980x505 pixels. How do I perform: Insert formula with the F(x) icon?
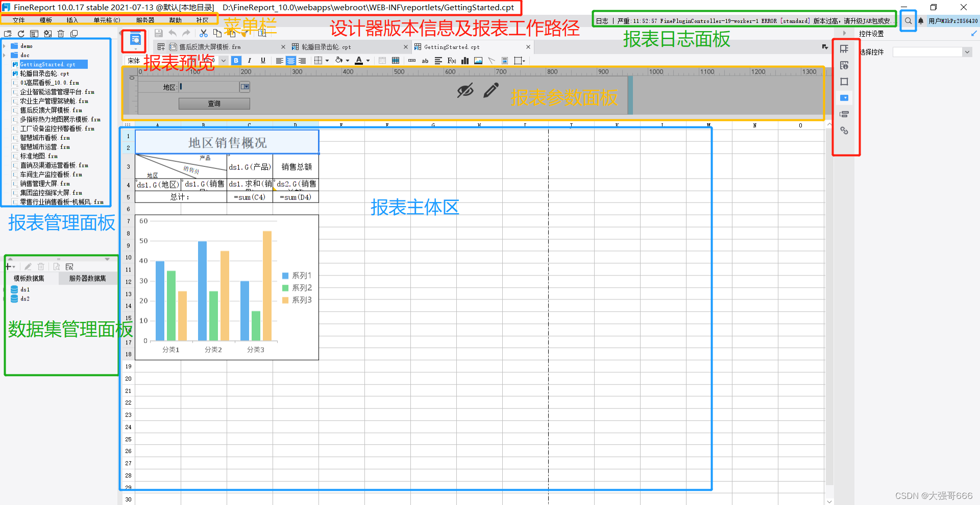[452, 60]
